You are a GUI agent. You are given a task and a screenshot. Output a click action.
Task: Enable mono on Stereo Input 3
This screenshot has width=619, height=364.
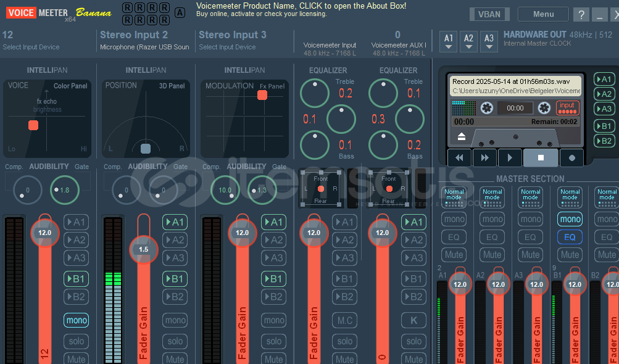point(273,320)
